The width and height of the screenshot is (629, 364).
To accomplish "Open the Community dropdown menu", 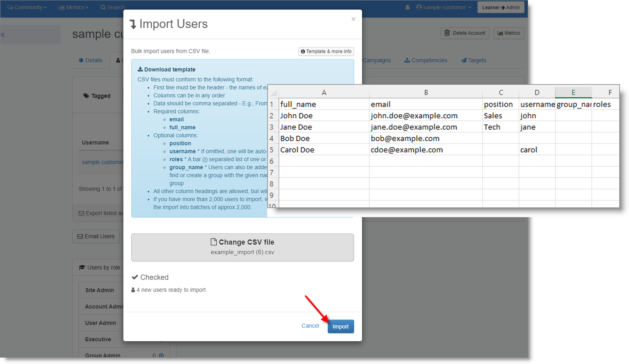I will pos(27,7).
